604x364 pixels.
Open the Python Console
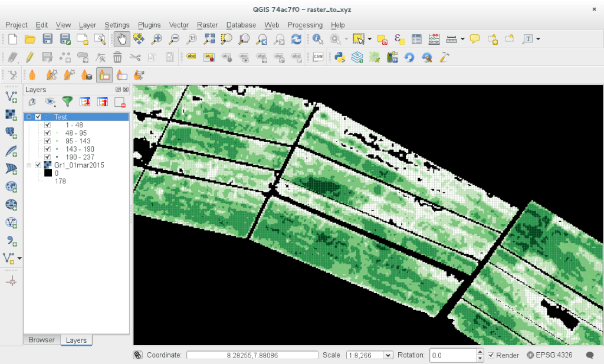340,57
